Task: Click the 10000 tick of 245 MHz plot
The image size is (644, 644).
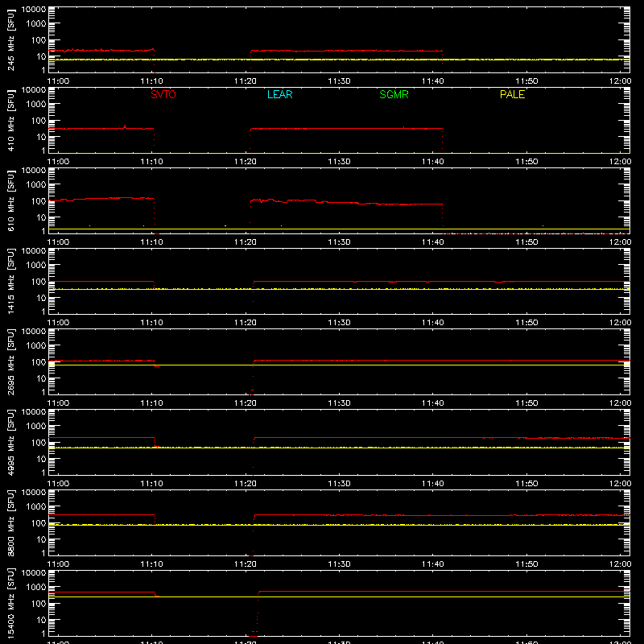Action: (34, 10)
